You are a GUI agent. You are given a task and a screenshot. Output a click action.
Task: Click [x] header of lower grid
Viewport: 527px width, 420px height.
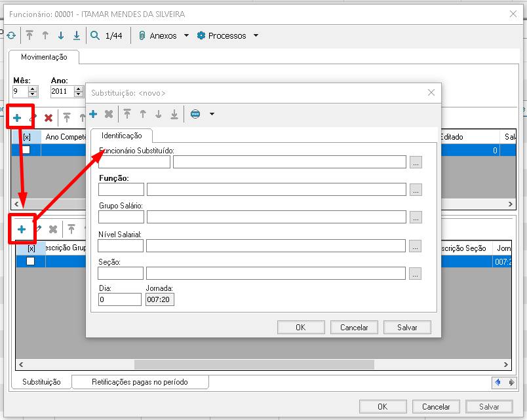[x=31, y=248]
